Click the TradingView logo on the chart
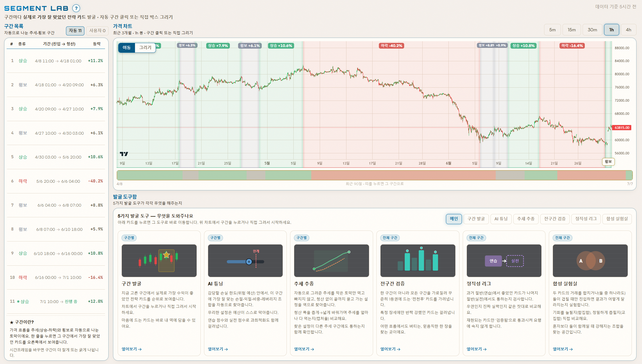Image resolution: width=642 pixels, height=364 pixels. pos(124,154)
